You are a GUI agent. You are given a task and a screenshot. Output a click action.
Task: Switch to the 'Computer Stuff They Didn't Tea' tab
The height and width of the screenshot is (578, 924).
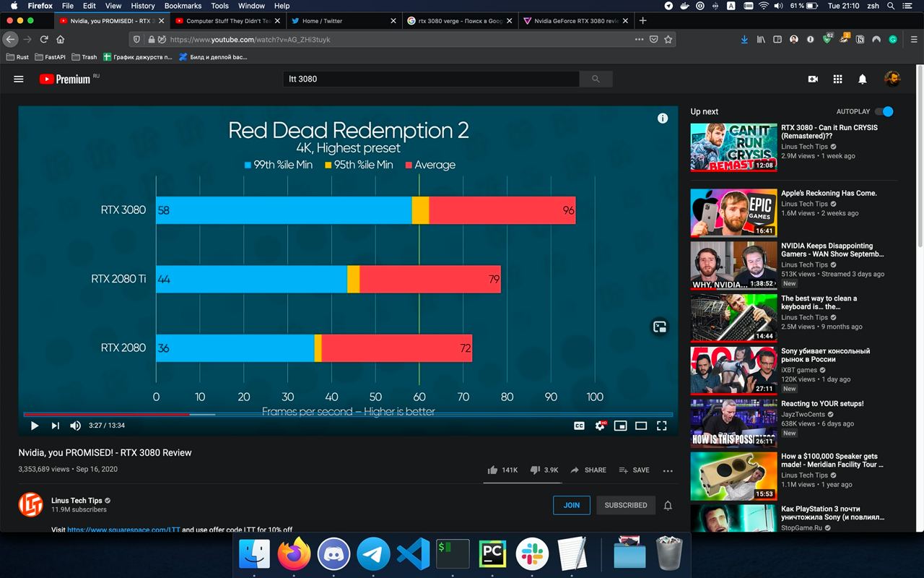coord(228,21)
